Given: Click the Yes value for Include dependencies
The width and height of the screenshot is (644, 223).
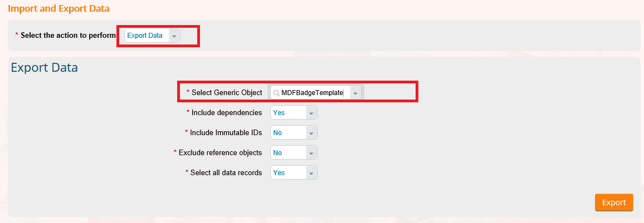Looking at the screenshot, I should click(279, 113).
